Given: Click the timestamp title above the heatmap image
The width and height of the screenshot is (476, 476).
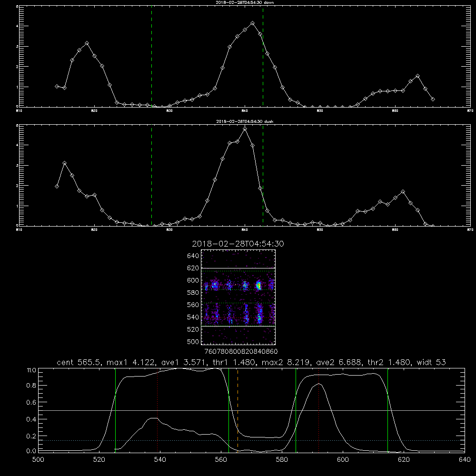Looking at the screenshot, I should tap(238, 244).
